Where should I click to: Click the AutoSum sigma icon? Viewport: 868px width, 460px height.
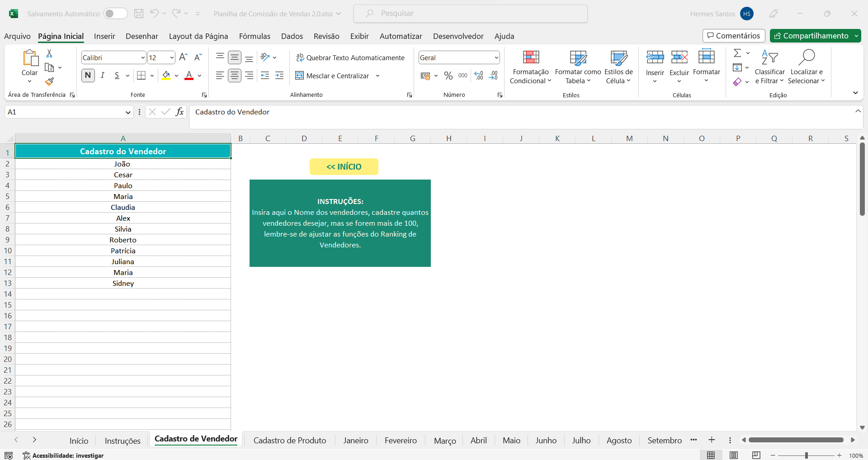[x=737, y=53]
